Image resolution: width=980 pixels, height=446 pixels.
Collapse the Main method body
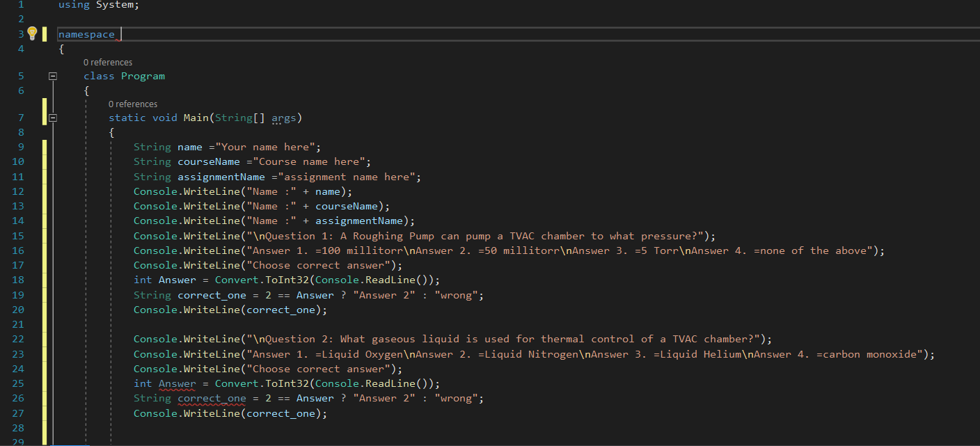(x=53, y=118)
